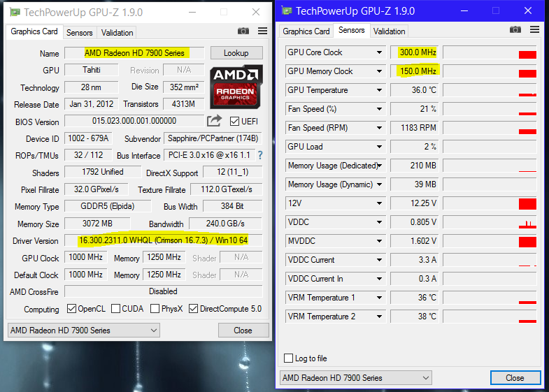Click the 1.602 V MVDDC value
The image size is (549, 392).
click(x=415, y=241)
